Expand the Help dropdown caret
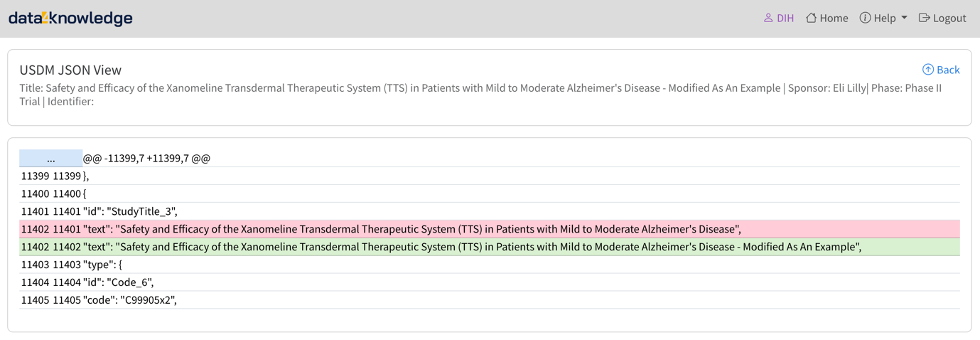Screen dimensions: 980x340 [x=905, y=18]
